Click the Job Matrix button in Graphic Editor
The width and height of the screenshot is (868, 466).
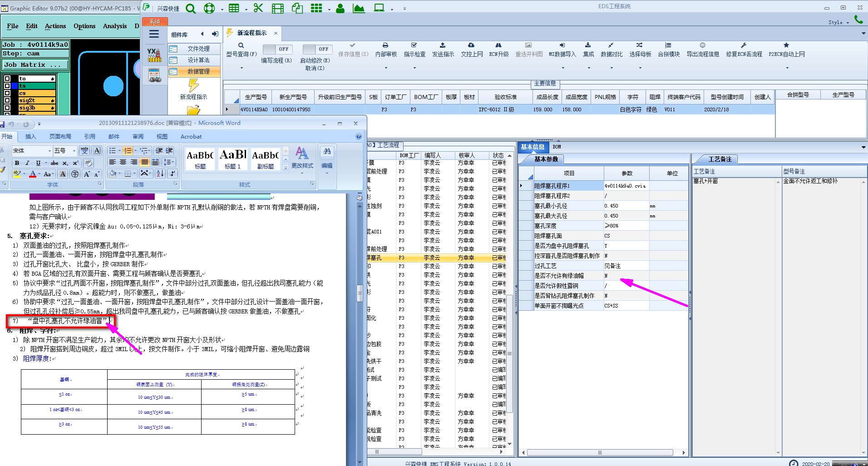coord(35,65)
